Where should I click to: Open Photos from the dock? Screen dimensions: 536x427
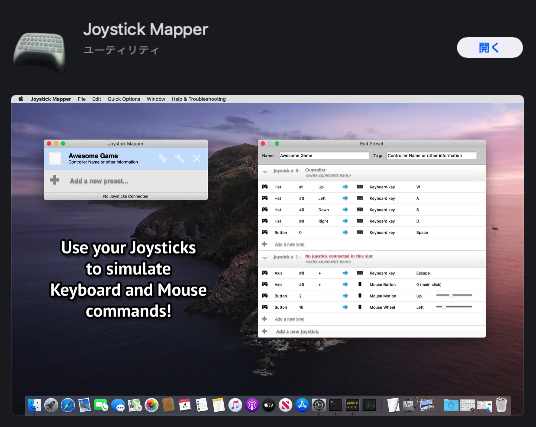pos(151,405)
